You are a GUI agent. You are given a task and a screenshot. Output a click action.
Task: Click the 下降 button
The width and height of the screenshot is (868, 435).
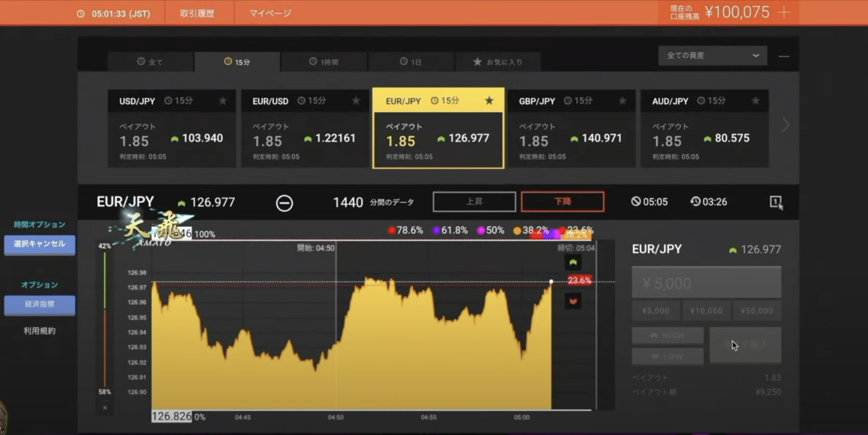(x=563, y=202)
